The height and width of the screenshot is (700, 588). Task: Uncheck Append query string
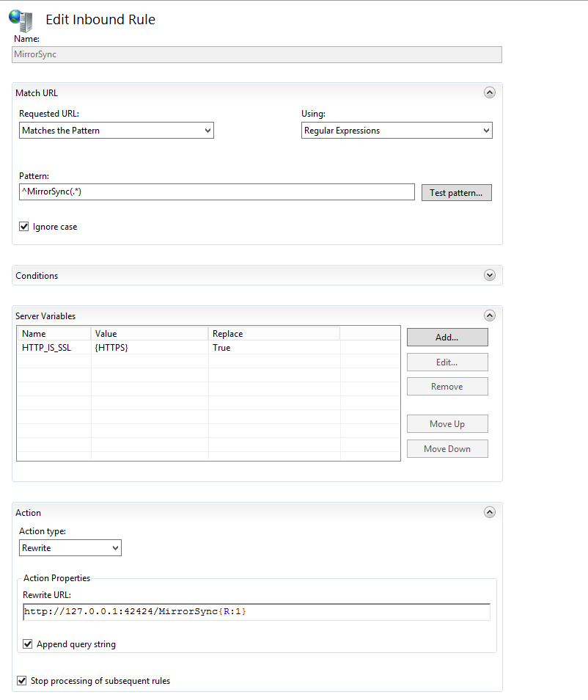28,644
